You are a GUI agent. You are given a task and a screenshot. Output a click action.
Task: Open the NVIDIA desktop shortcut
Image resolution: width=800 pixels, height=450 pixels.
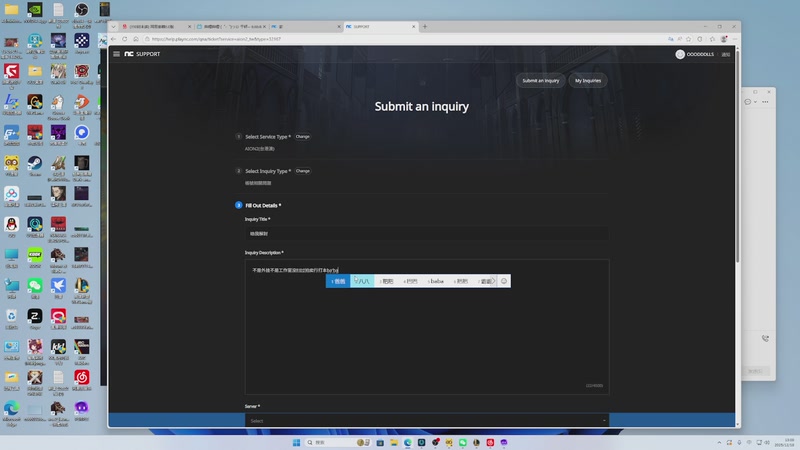[35, 13]
